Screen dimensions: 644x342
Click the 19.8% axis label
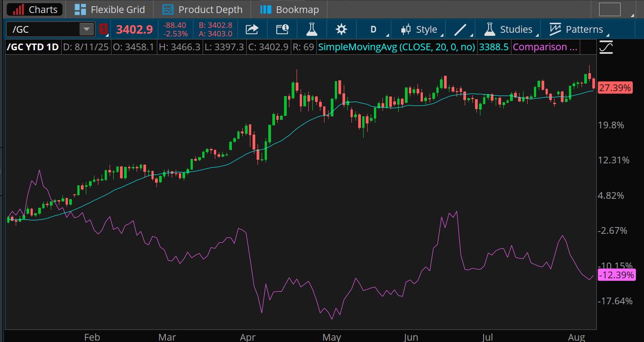tap(611, 125)
